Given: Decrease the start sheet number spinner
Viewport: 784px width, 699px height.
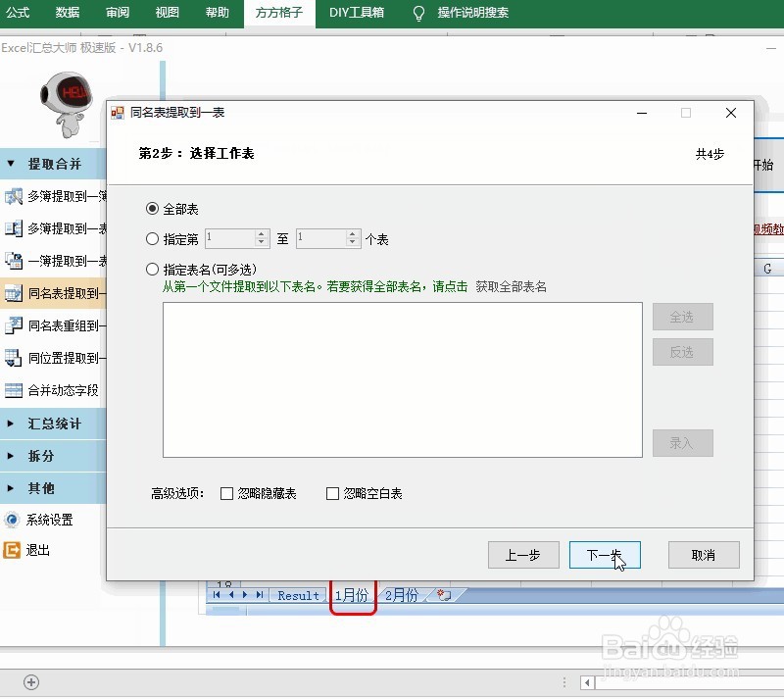Looking at the screenshot, I should [262, 243].
